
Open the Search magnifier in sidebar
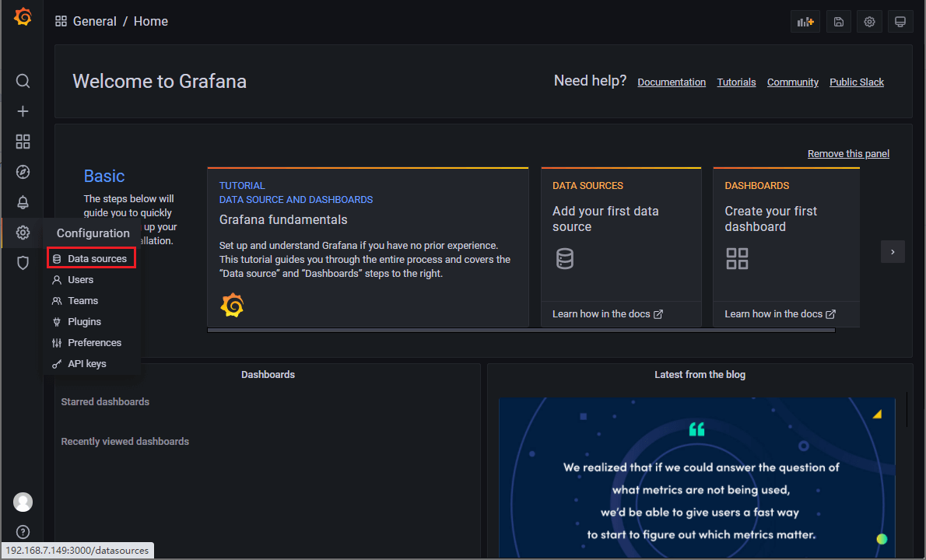point(23,81)
